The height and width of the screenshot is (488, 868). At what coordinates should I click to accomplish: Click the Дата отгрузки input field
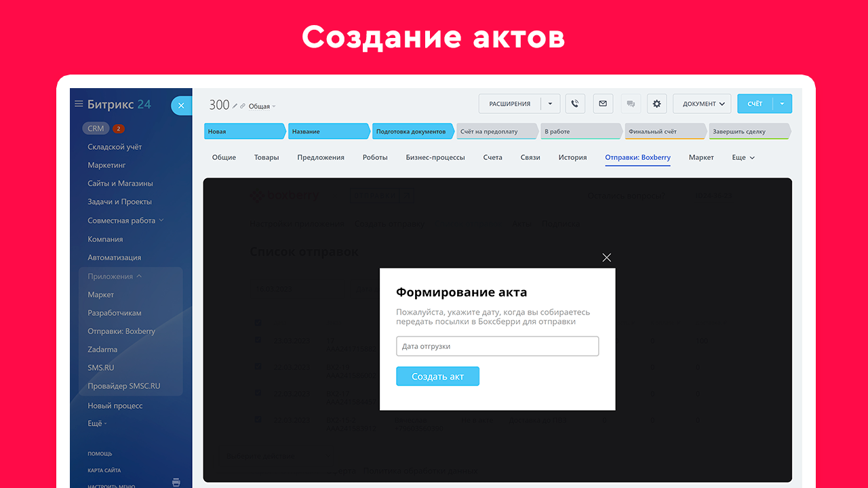[x=497, y=346]
